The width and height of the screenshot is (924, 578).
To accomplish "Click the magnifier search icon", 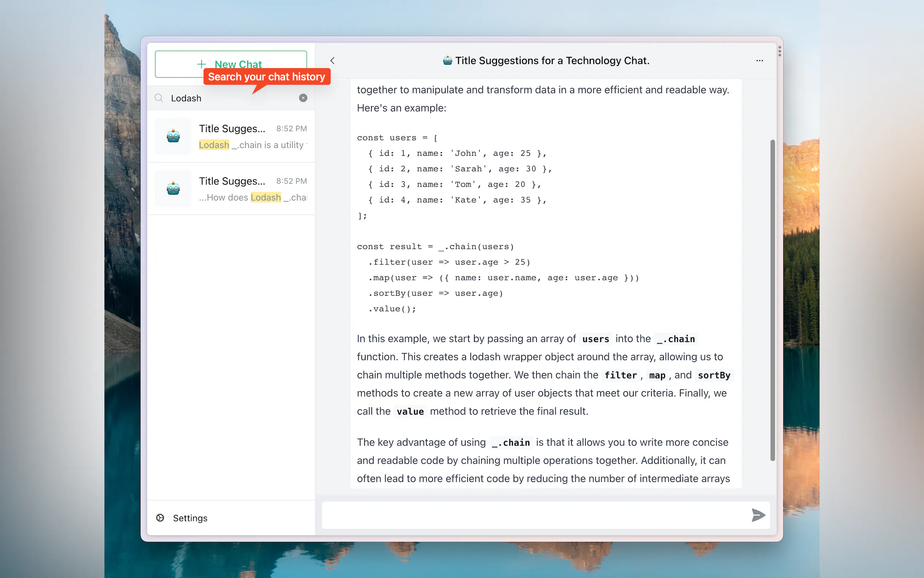I will [159, 98].
